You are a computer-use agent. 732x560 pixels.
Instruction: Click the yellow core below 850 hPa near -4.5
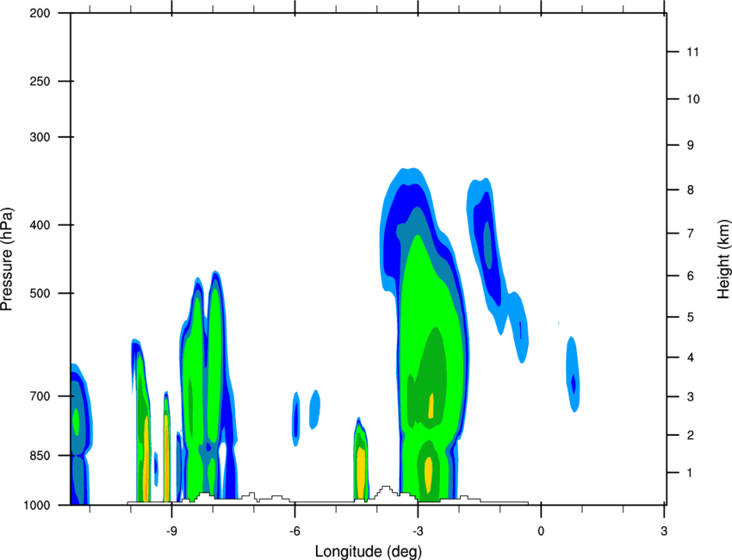tap(360, 472)
